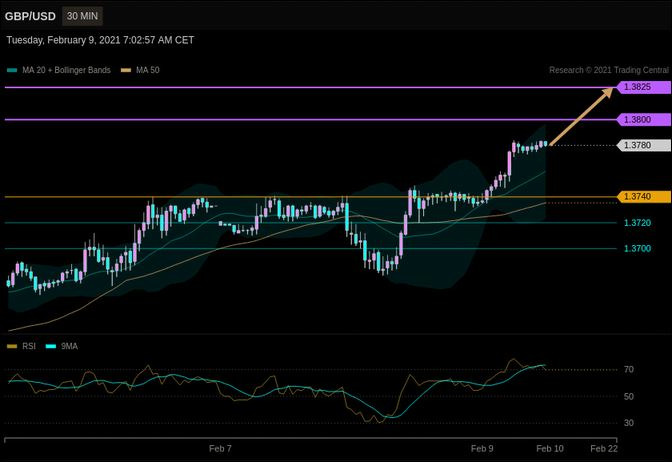Click the RSI 30 level label
The image size is (672, 462).
[629, 423]
